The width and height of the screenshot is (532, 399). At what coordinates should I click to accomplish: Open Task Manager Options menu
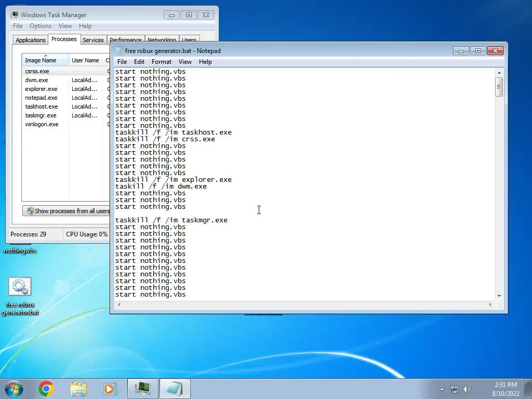pos(41,26)
